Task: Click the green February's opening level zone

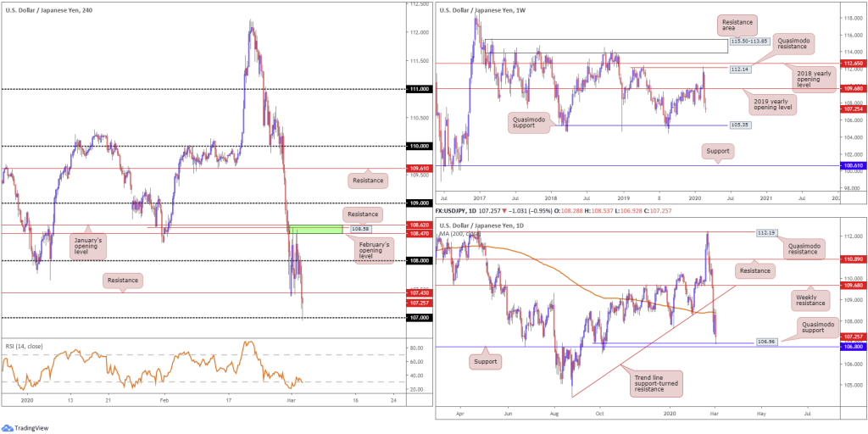Action: [316, 229]
